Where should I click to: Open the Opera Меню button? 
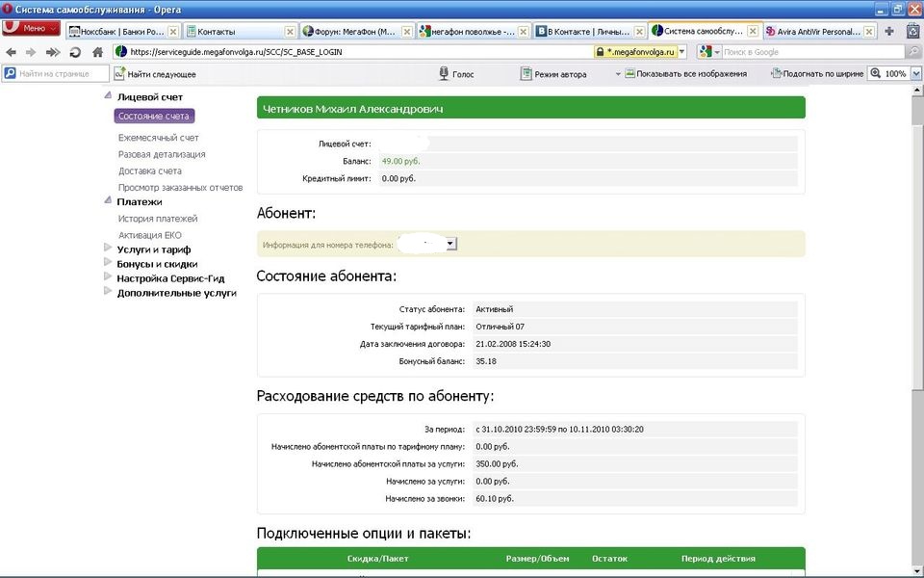click(x=32, y=29)
